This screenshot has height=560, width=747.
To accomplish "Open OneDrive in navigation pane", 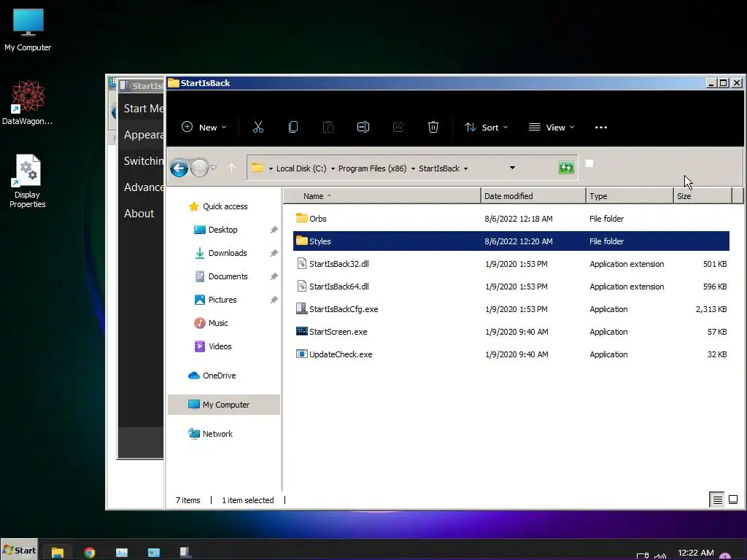I will pyautogui.click(x=212, y=376).
